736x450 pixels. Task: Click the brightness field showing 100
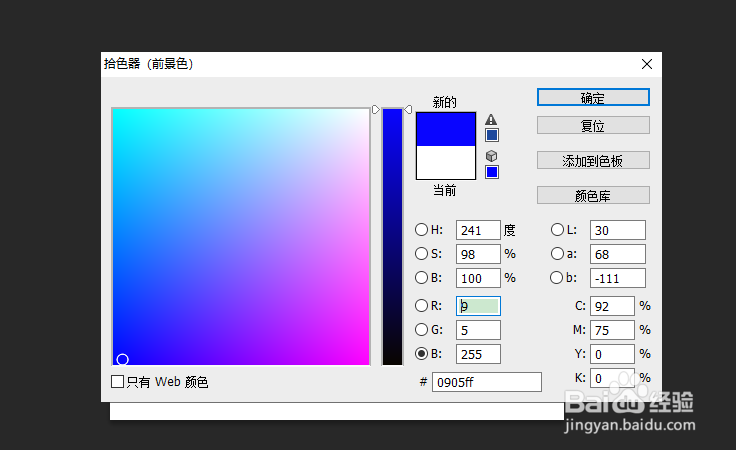[478, 278]
